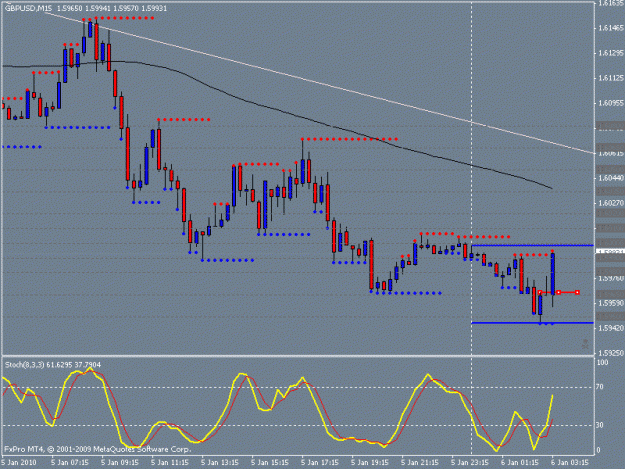
Task: Click the 5 Jan 17:15 time label
Action: tap(320, 463)
